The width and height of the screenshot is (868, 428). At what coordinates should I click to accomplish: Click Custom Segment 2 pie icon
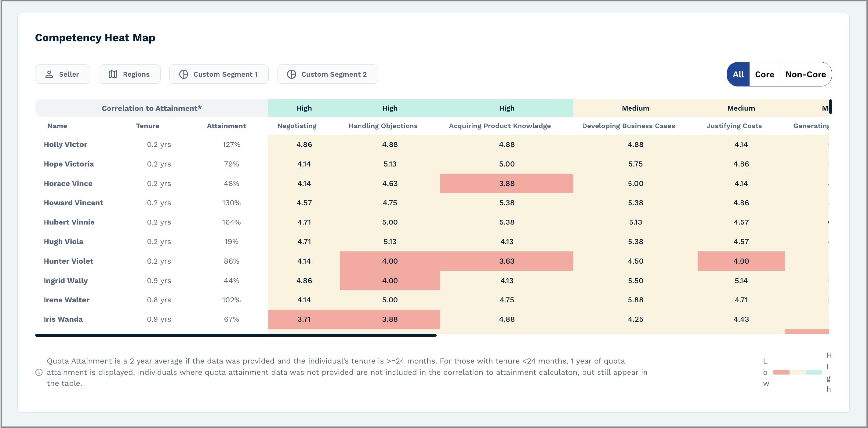pos(292,74)
